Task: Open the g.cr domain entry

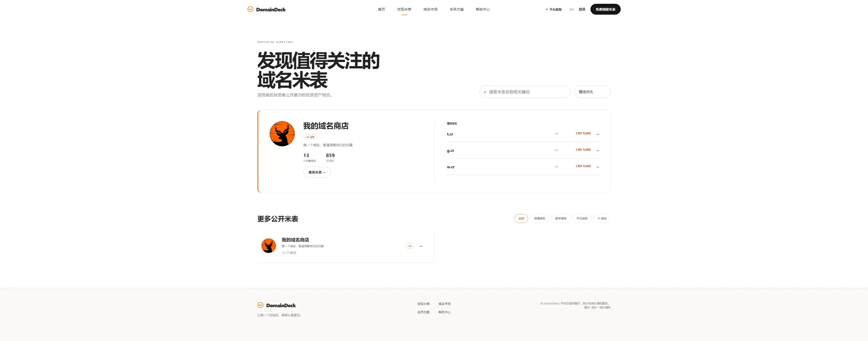Action: (x=524, y=151)
